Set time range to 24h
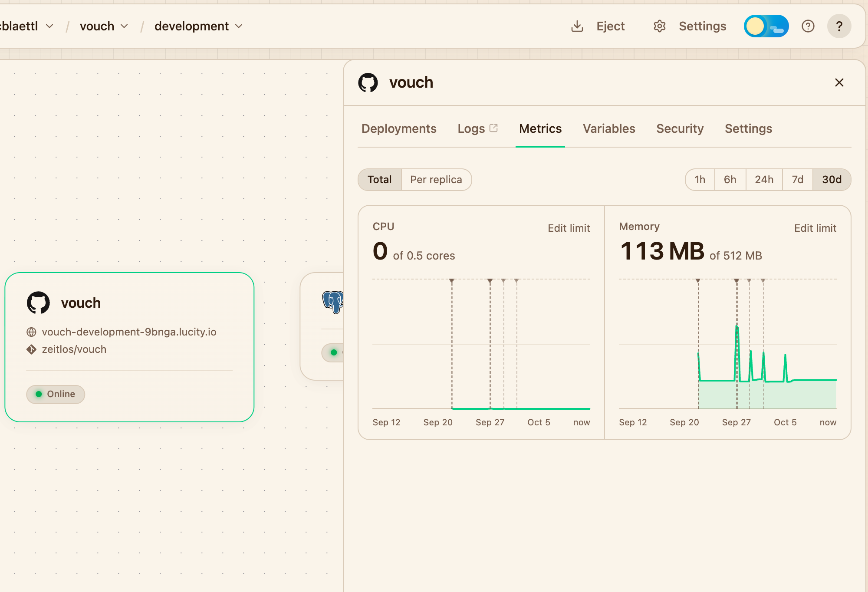This screenshot has height=592, width=868. click(x=764, y=180)
